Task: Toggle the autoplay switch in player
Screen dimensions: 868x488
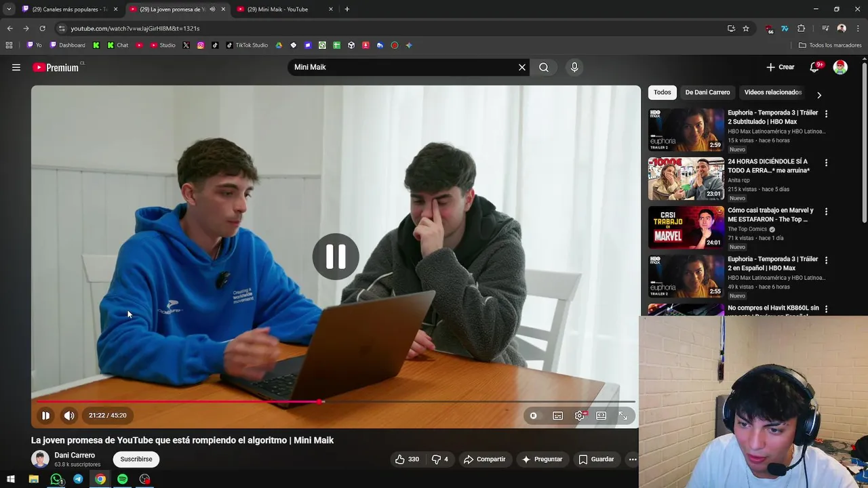Action: click(534, 415)
